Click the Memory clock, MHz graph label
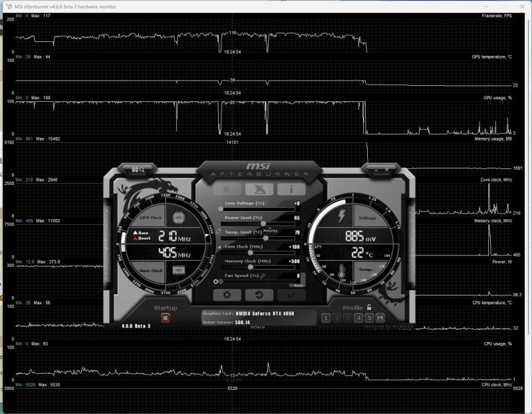The height and width of the screenshot is (414, 532). coord(493,221)
